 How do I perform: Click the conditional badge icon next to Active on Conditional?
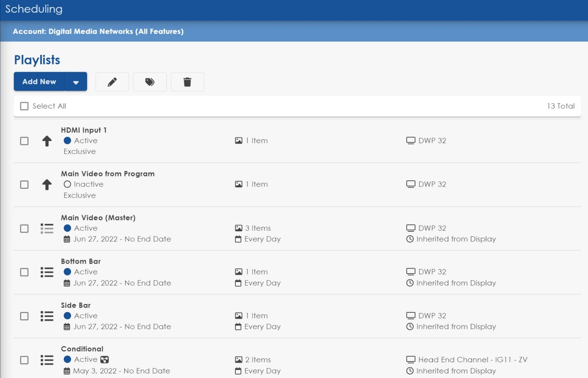coord(105,360)
